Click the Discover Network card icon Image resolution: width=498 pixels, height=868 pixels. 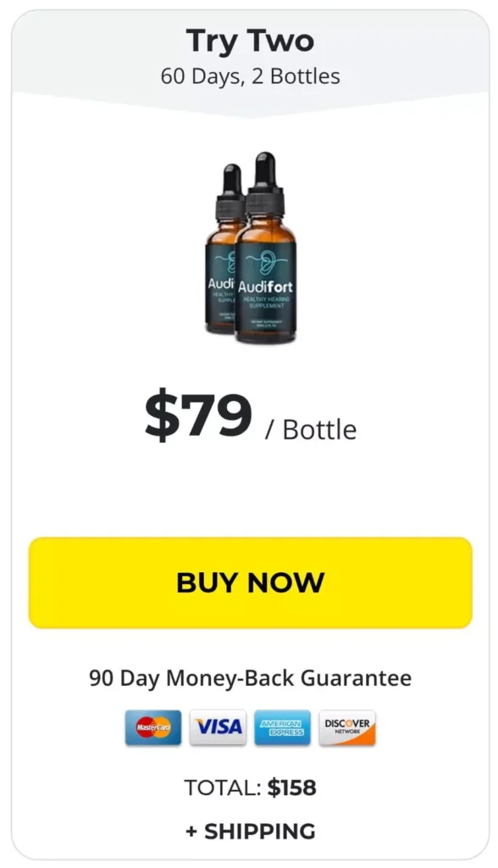pyautogui.click(x=347, y=727)
